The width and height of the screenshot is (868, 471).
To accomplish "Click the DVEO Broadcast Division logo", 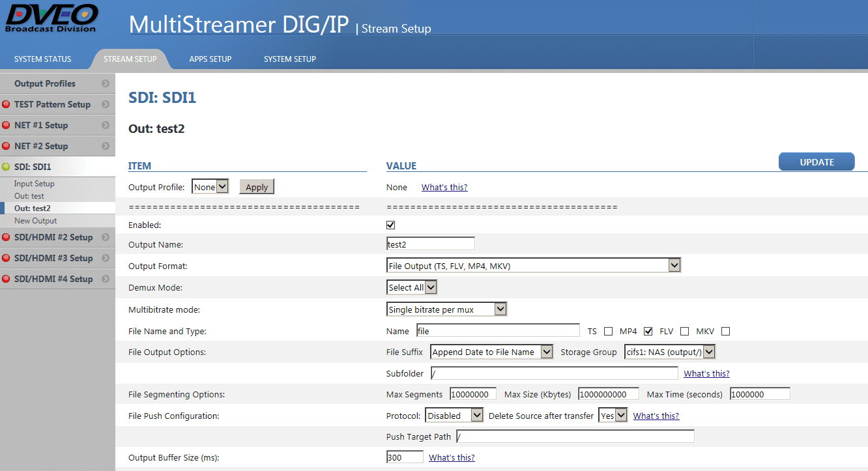I will coord(51,18).
